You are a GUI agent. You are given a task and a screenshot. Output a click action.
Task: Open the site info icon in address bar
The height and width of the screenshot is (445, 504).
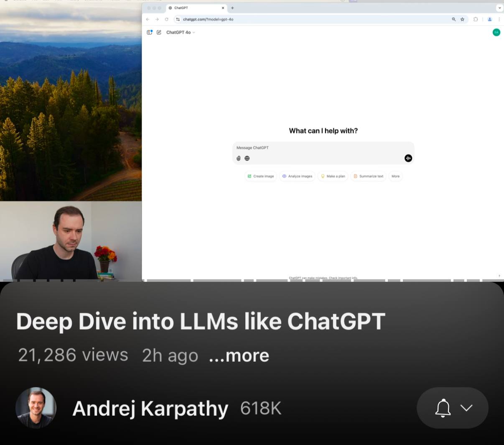(x=178, y=19)
